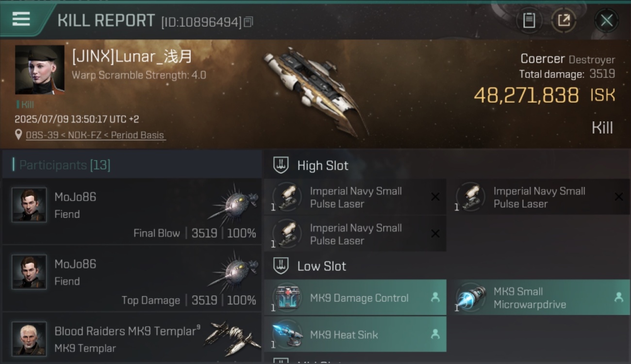This screenshot has height=364, width=631.
Task: Copy the kill report ID
Action: [x=249, y=22]
